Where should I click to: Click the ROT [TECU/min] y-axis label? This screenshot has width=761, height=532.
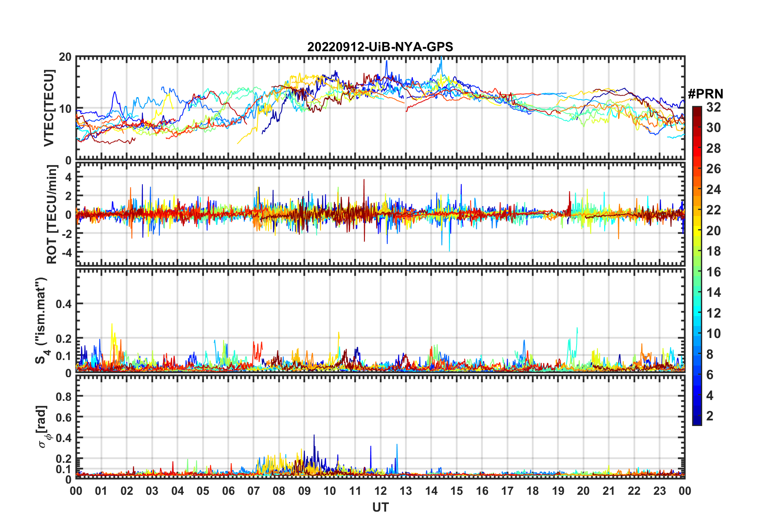coord(52,214)
